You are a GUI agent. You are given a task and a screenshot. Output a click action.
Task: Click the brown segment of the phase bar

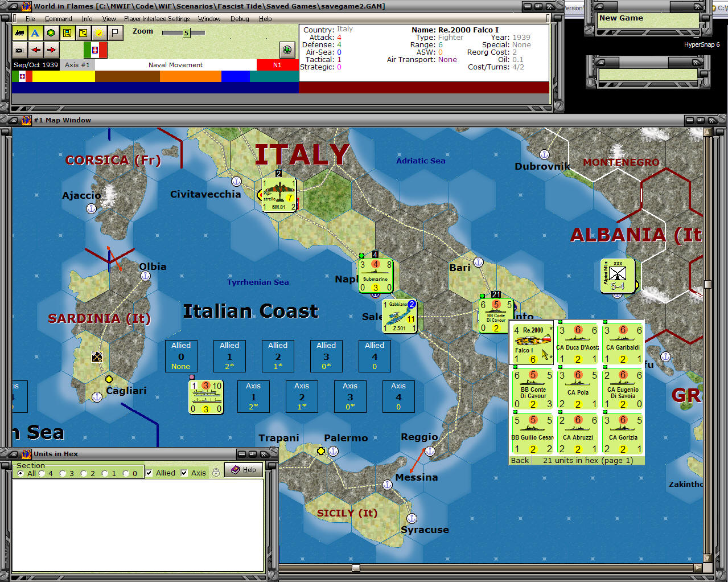point(127,76)
